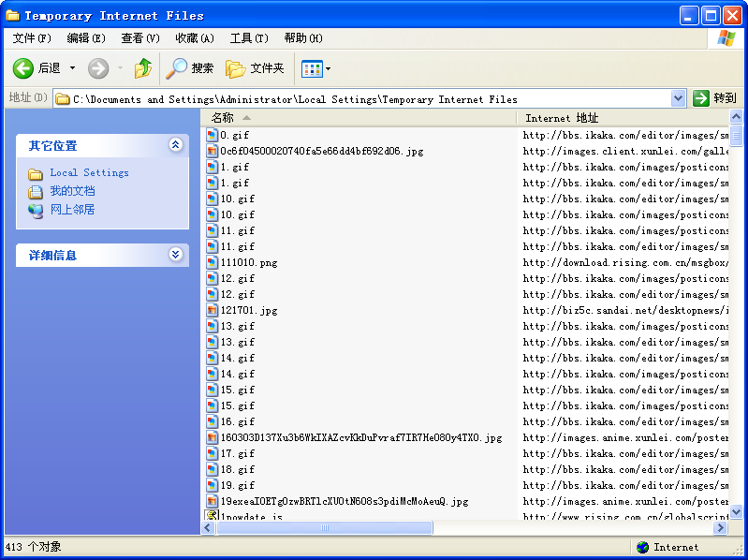Open the Local Settings link
This screenshot has width=748, height=560.
coord(89,173)
